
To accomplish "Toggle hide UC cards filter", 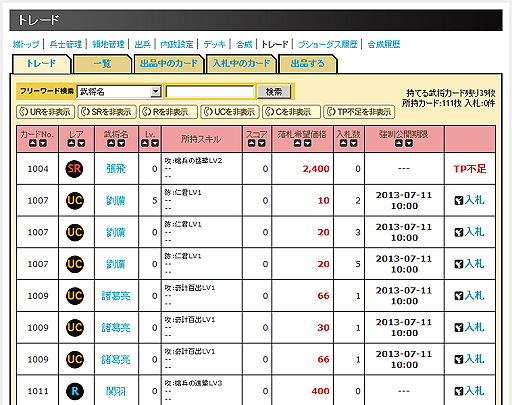I will (230, 112).
